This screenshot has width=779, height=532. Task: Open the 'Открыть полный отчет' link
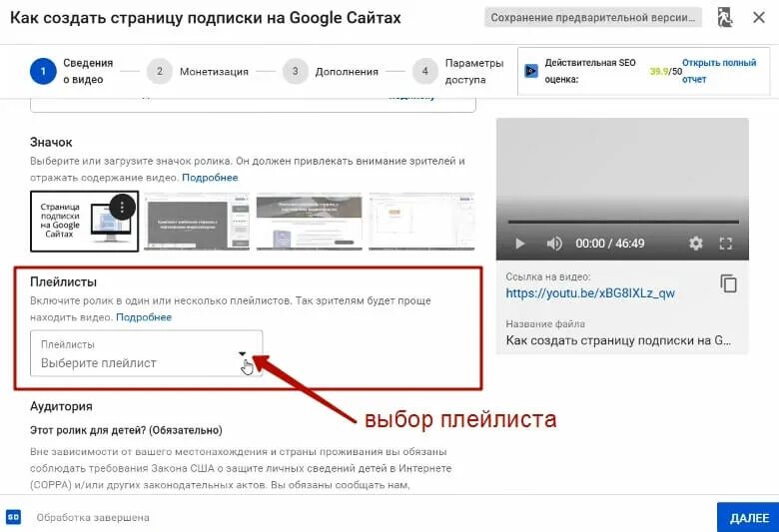[719, 71]
